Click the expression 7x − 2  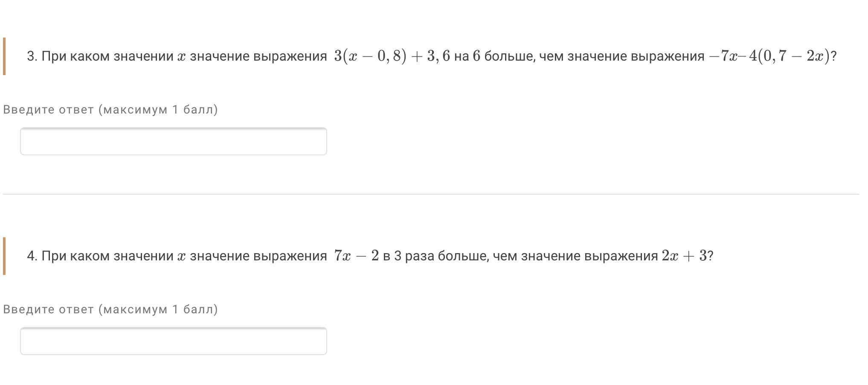tap(356, 256)
